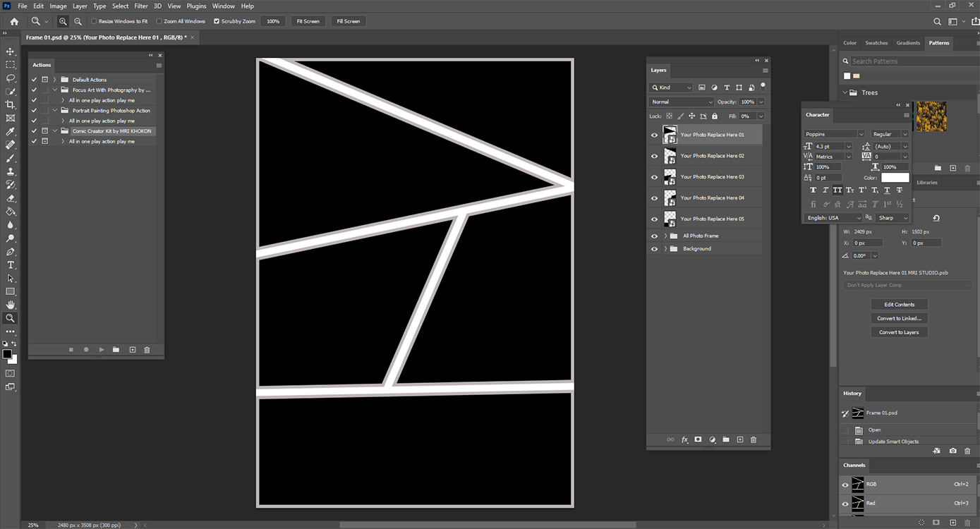Viewport: 980px width, 529px height.
Task: Expand the All Photo Frame group
Action: (665, 236)
